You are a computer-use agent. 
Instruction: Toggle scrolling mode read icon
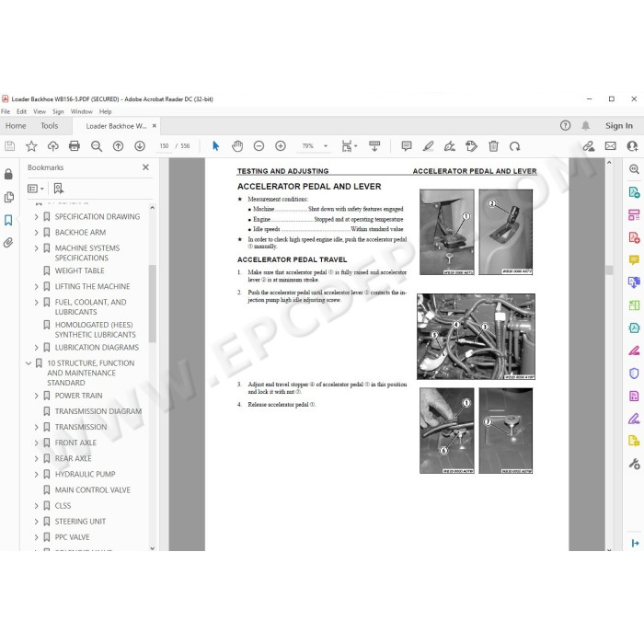click(374, 145)
